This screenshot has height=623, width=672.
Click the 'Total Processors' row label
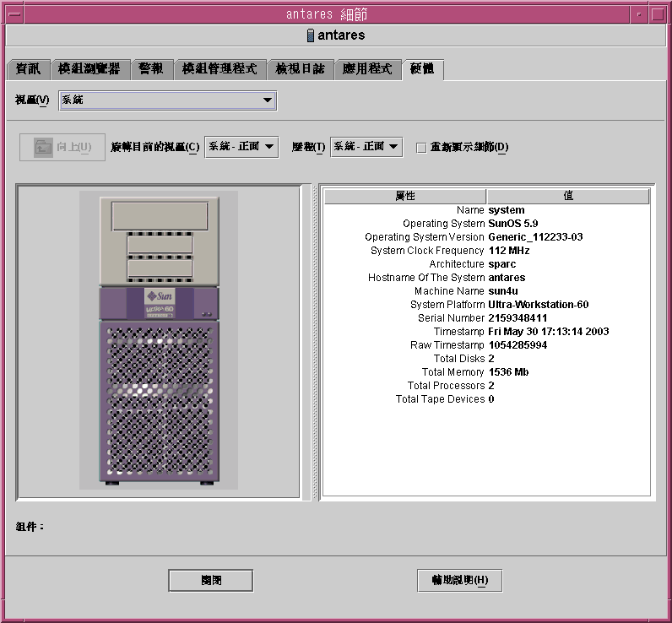tap(446, 385)
